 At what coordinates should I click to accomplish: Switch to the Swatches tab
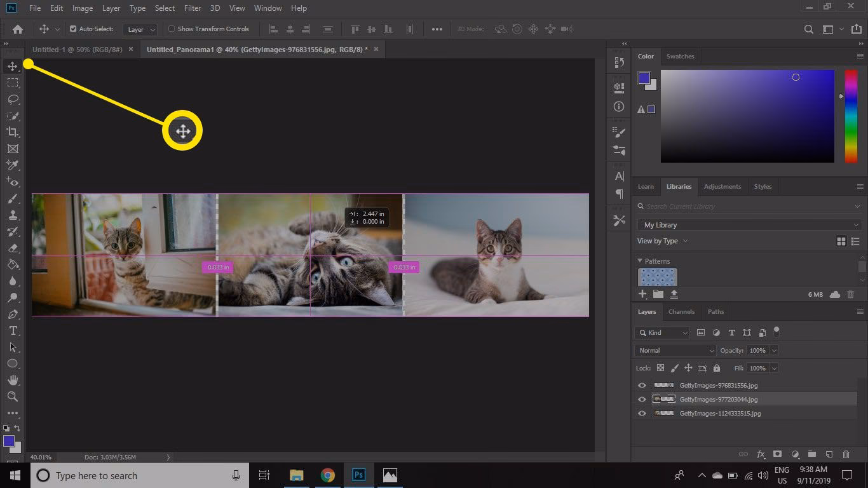[x=680, y=56]
